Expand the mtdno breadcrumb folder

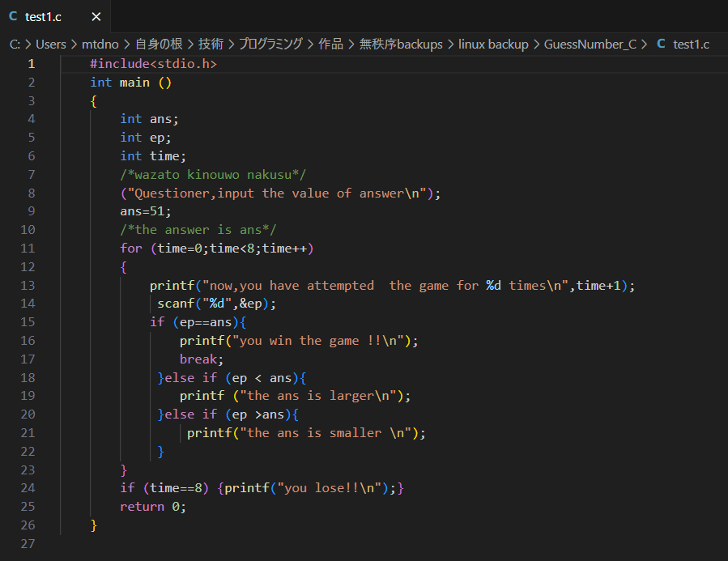(100, 45)
